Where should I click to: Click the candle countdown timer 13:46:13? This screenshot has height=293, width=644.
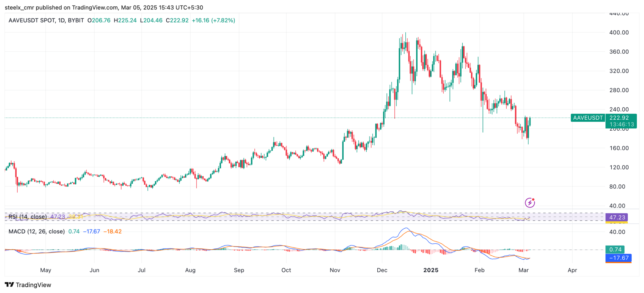click(x=621, y=124)
